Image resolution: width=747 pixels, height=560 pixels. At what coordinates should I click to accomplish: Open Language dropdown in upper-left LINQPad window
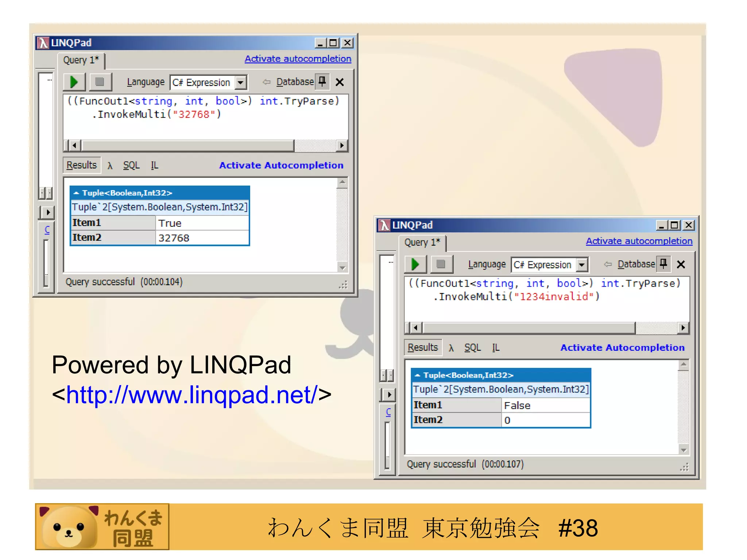click(x=240, y=82)
